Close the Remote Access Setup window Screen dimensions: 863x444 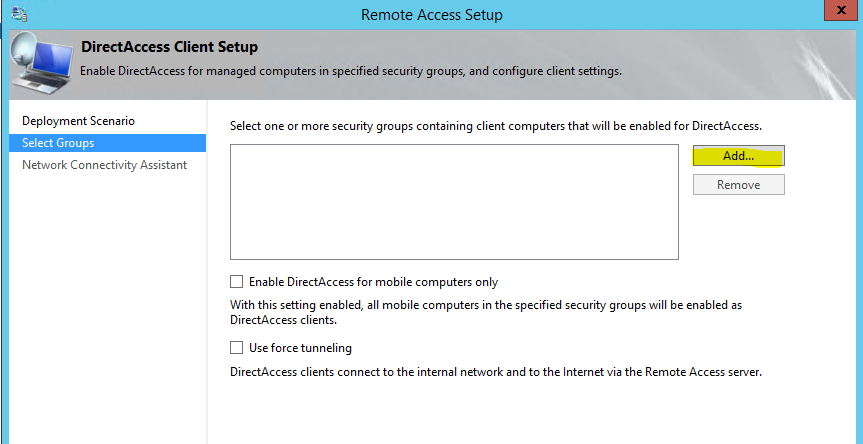(x=842, y=10)
